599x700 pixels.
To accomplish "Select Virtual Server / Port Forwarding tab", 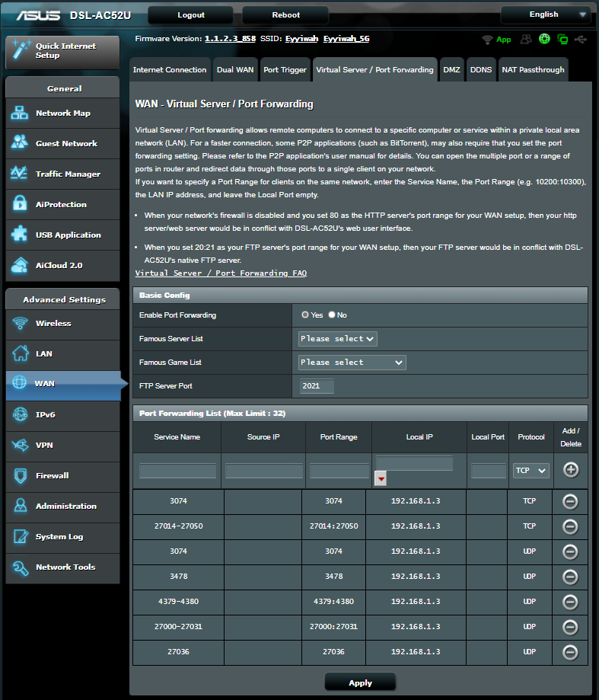I will [374, 69].
